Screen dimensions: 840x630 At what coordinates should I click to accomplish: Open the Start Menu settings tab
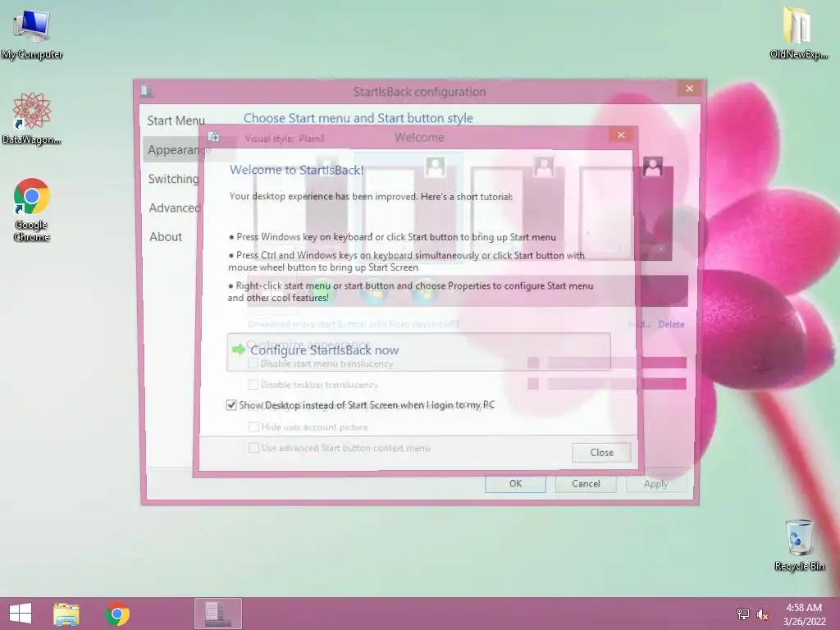[176, 121]
